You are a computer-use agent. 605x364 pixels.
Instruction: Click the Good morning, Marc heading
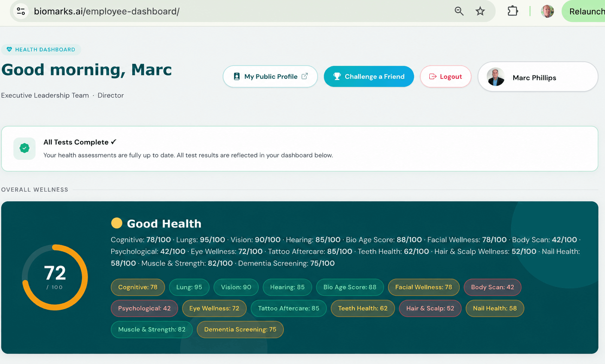point(86,70)
